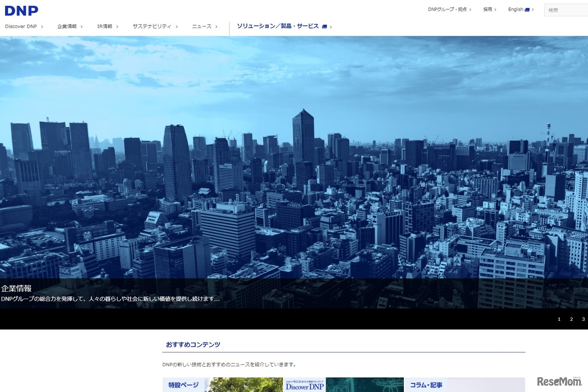This screenshot has height=392, width=588.
Task: Click the external-window icon next to English
Action: coord(527,10)
